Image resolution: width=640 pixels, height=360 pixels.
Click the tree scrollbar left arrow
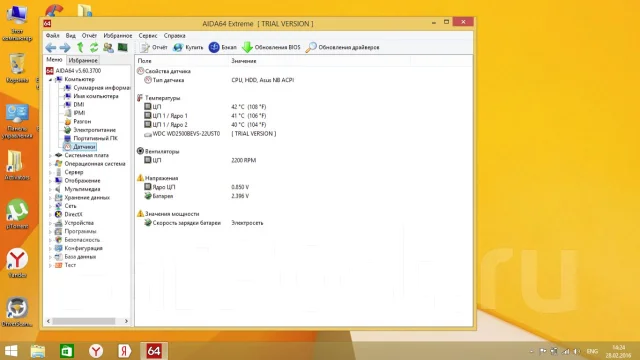point(49,321)
